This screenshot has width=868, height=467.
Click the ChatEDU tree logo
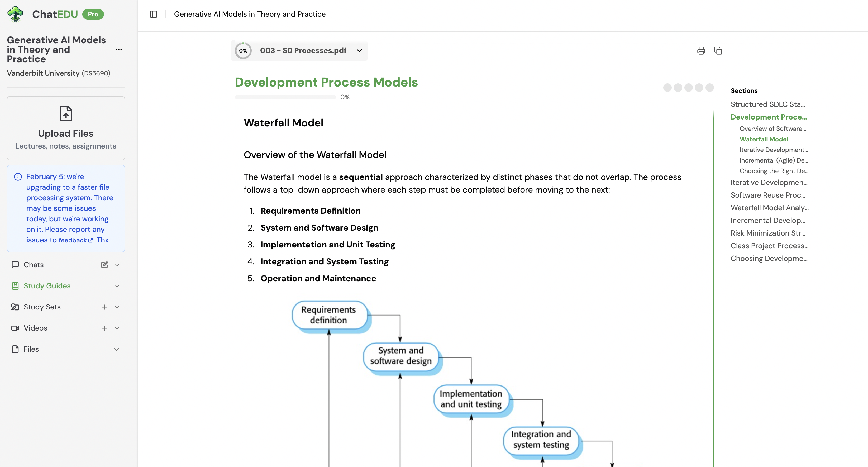[15, 14]
